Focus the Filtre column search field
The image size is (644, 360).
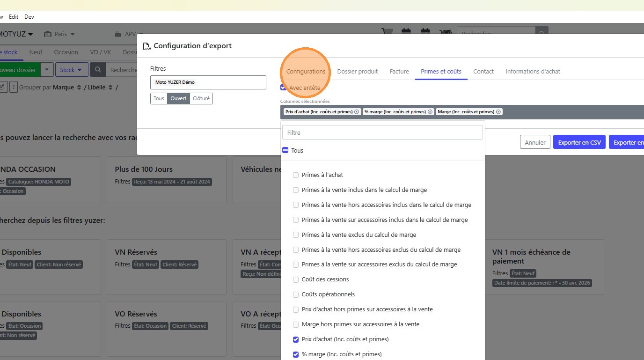(x=382, y=132)
